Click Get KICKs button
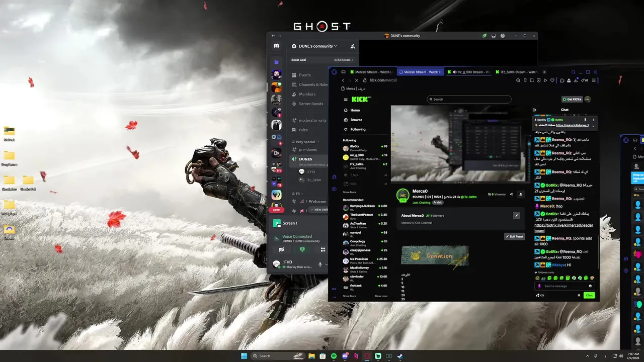The width and height of the screenshot is (644, 362). (572, 99)
